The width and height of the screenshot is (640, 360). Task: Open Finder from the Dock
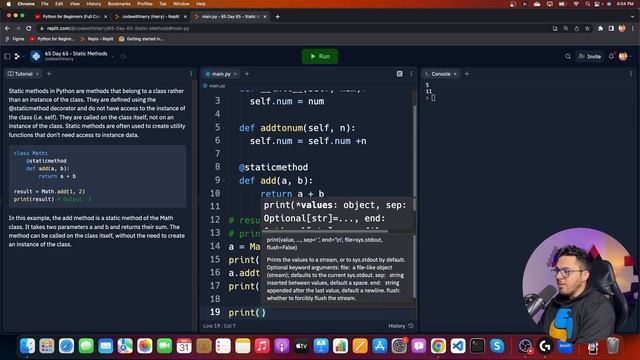[x=27, y=346]
